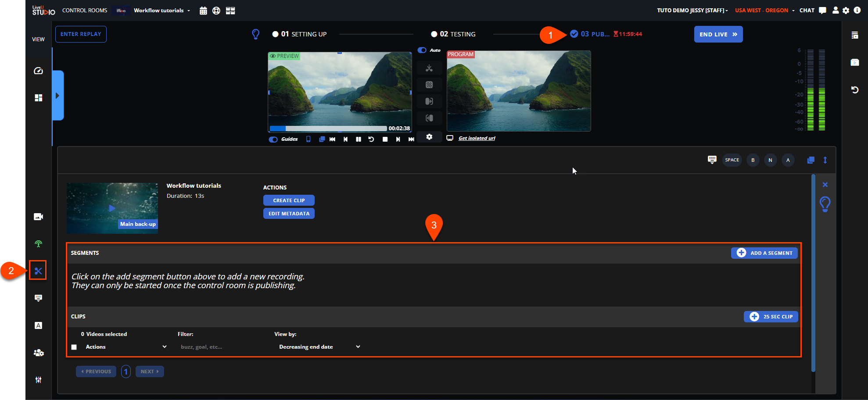The width and height of the screenshot is (868, 400).
Task: Click the overlapping windows icon under preview
Action: [322, 139]
